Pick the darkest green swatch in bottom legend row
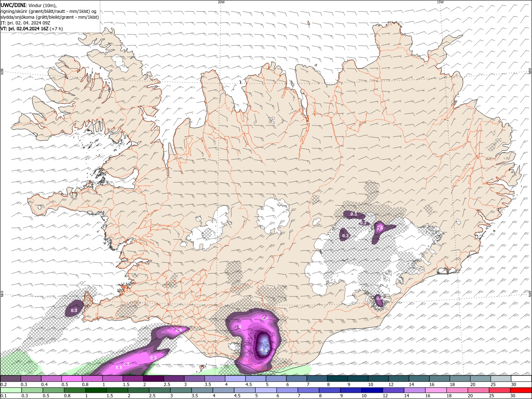The width and height of the screenshot is (532, 399). [95, 390]
